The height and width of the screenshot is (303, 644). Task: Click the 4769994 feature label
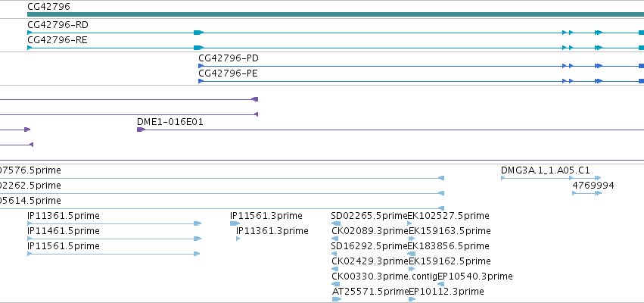tap(593, 186)
